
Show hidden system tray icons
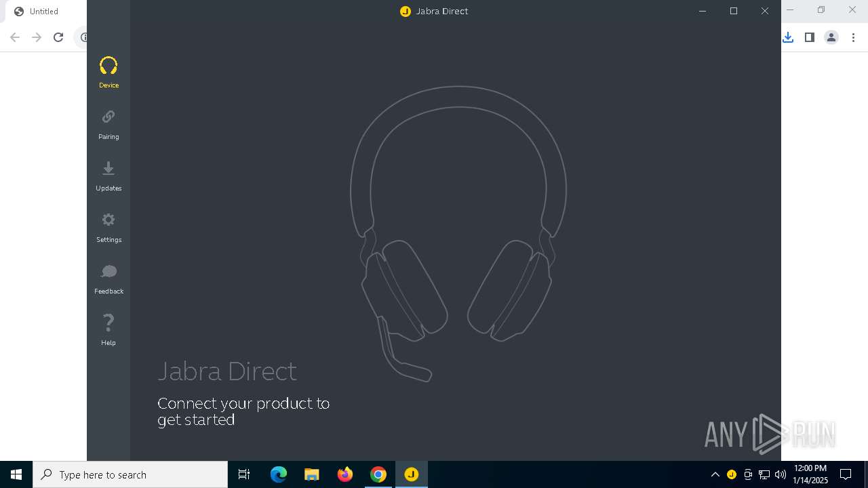pos(715,474)
